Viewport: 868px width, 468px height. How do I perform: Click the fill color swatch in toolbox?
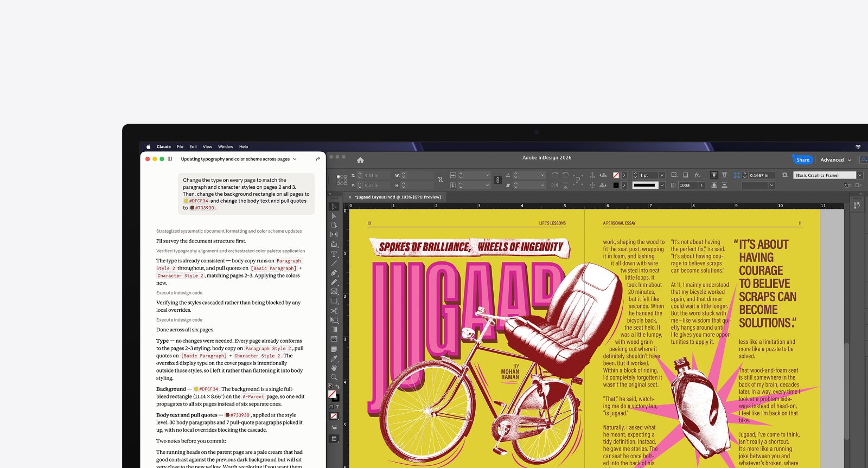[x=332, y=394]
